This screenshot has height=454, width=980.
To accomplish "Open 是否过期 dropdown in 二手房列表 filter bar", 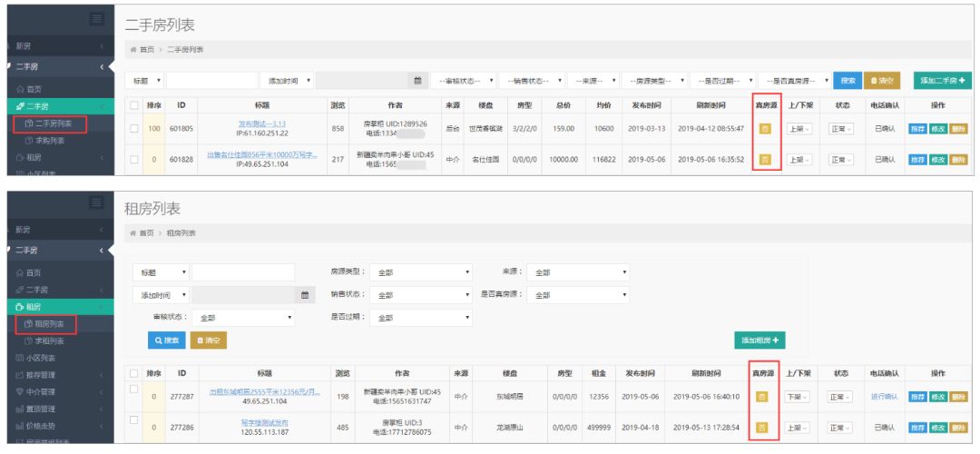I will coord(722,81).
